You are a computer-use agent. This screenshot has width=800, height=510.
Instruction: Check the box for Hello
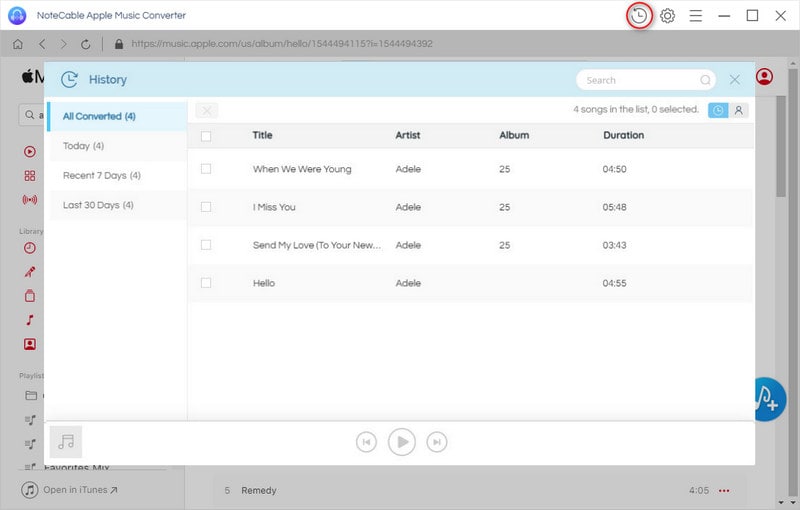tap(206, 283)
